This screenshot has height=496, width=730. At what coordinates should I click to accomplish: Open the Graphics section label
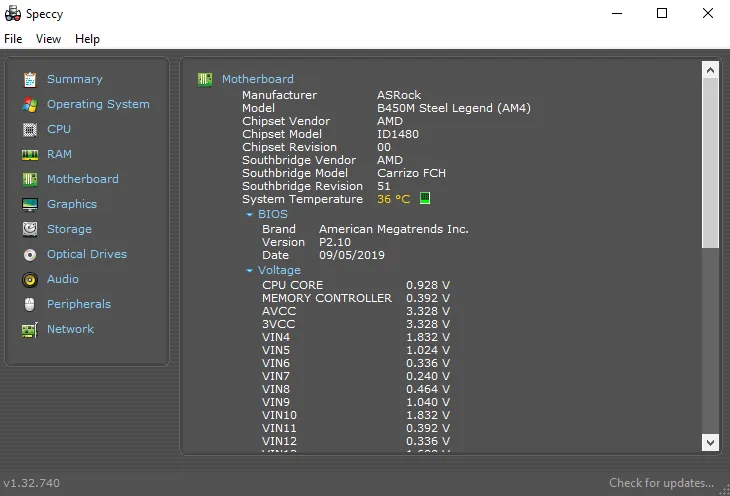[x=72, y=204]
